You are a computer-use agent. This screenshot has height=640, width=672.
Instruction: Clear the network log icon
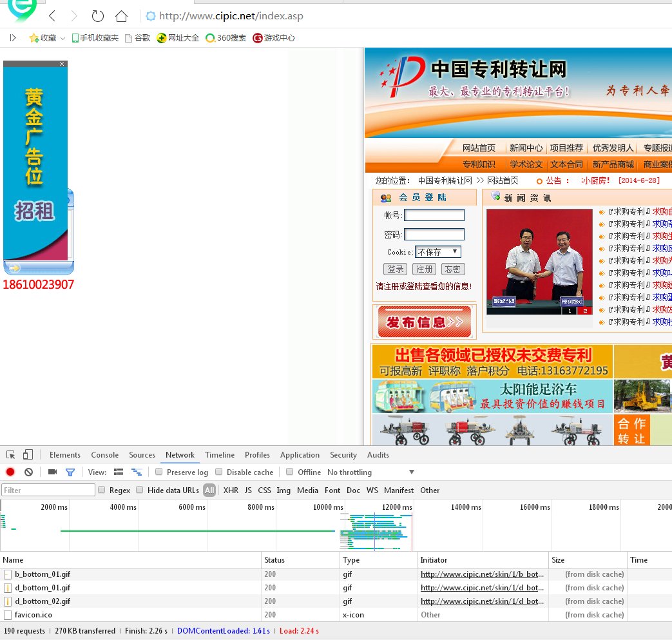(28, 472)
